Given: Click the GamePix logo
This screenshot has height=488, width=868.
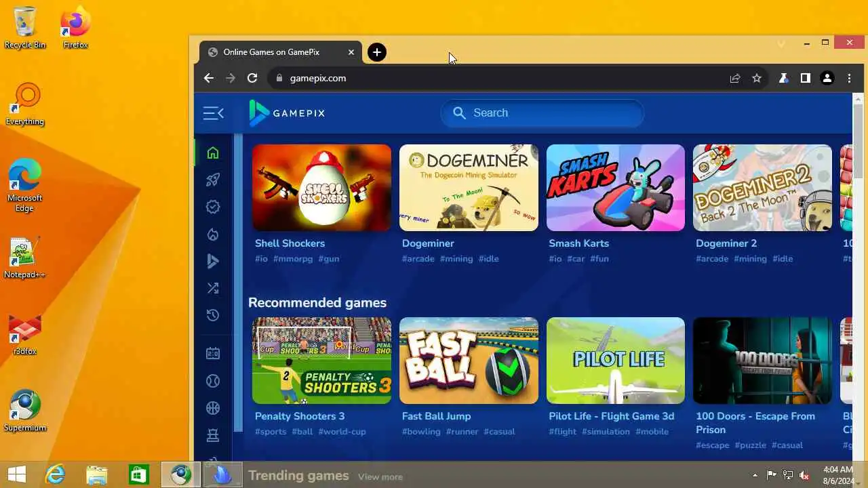Looking at the screenshot, I should pos(287,113).
